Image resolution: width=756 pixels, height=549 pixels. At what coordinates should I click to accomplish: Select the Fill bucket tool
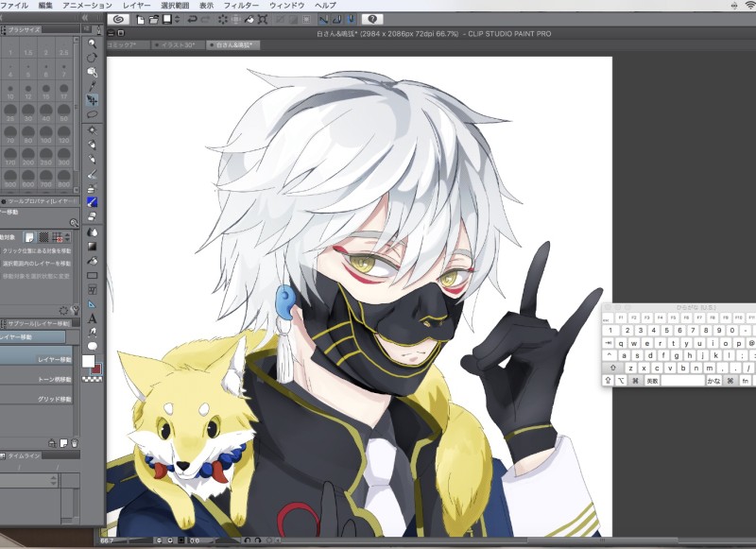tap(92, 261)
